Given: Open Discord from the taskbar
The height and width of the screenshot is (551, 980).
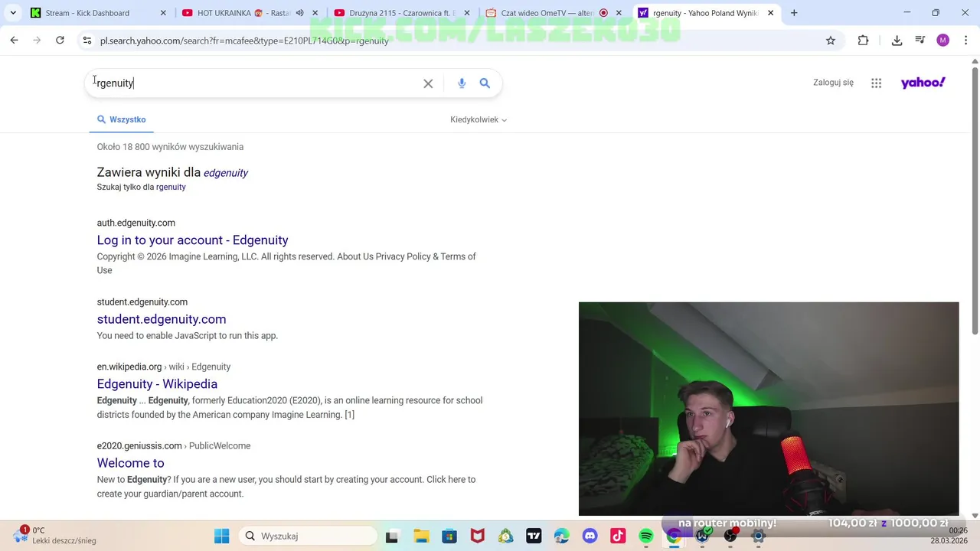Looking at the screenshot, I should tap(590, 536).
